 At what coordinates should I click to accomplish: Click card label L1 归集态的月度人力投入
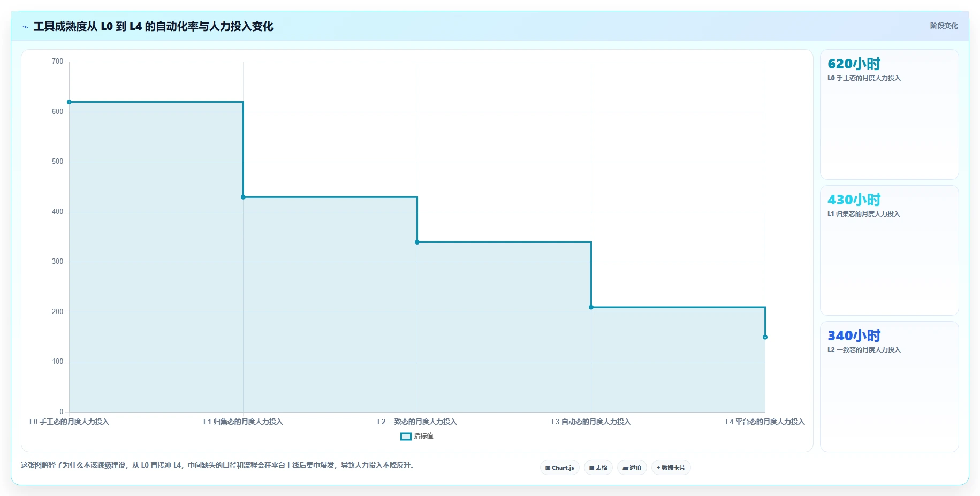point(864,214)
